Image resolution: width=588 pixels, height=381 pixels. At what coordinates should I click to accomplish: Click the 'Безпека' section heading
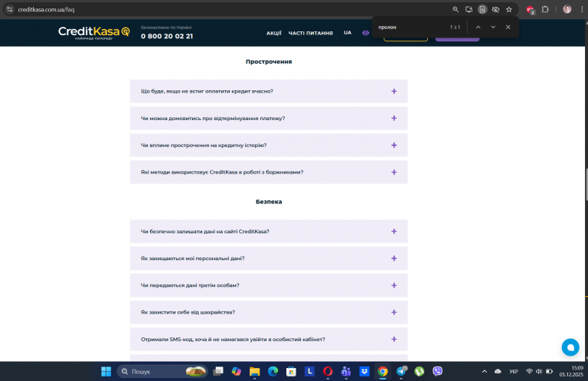[269, 201]
